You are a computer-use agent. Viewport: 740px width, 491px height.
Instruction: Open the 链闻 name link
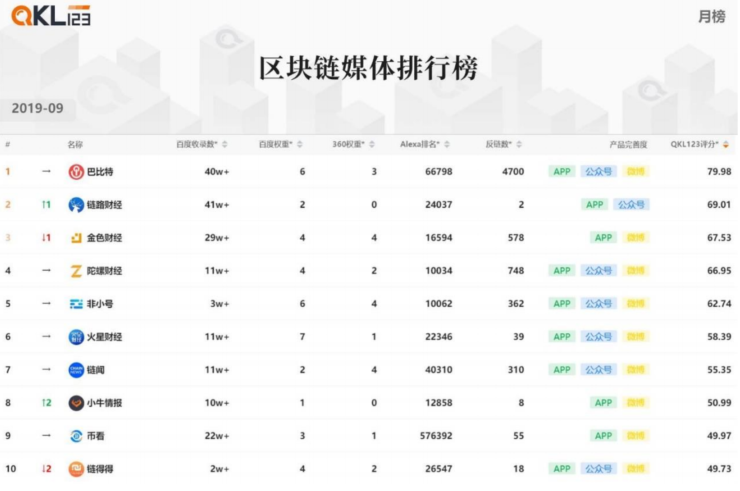point(96,370)
